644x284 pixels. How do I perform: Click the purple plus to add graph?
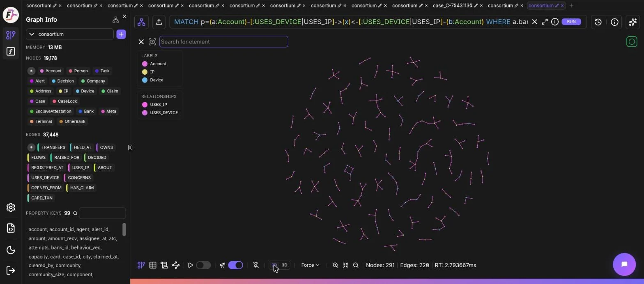(x=121, y=34)
